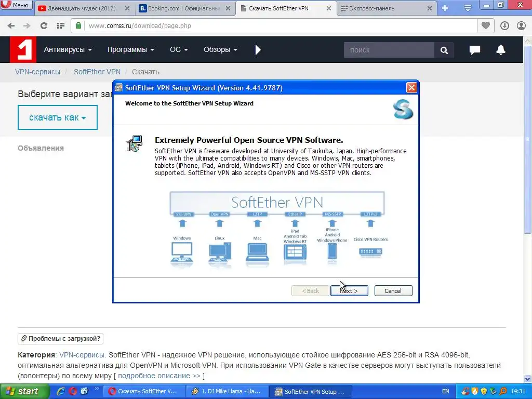Open the SoftEther VPN breadcrumb link

(97, 72)
